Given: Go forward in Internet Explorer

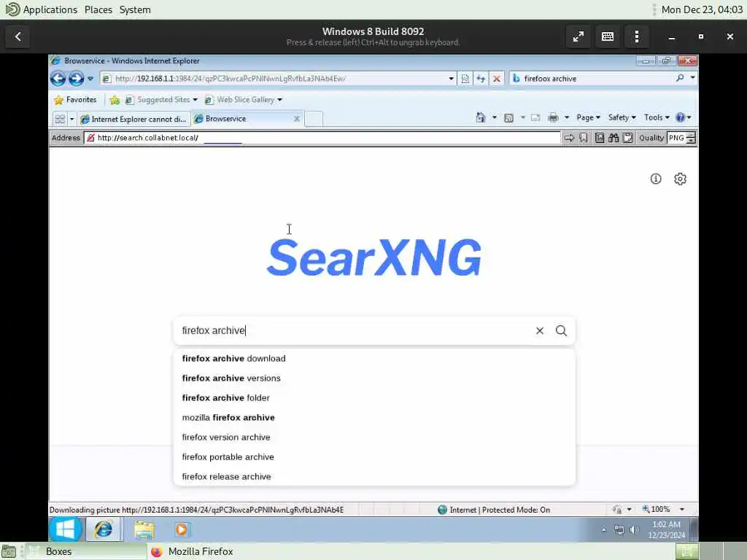Looking at the screenshot, I should [76, 79].
